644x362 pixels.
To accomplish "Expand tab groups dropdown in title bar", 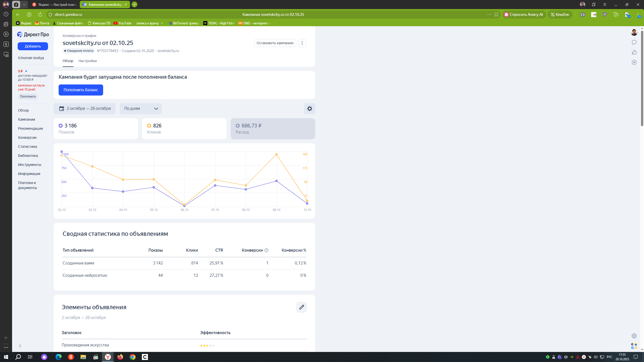I will click(x=24, y=5).
